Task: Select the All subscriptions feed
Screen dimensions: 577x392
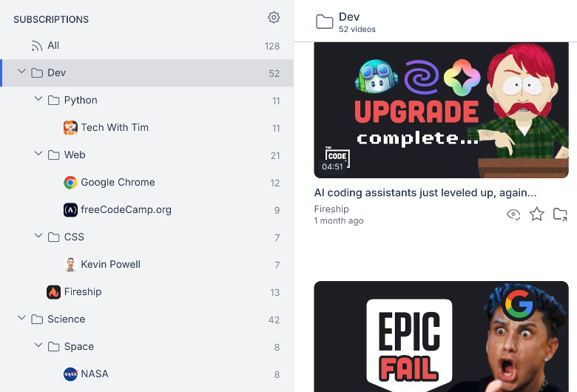Action: point(53,46)
